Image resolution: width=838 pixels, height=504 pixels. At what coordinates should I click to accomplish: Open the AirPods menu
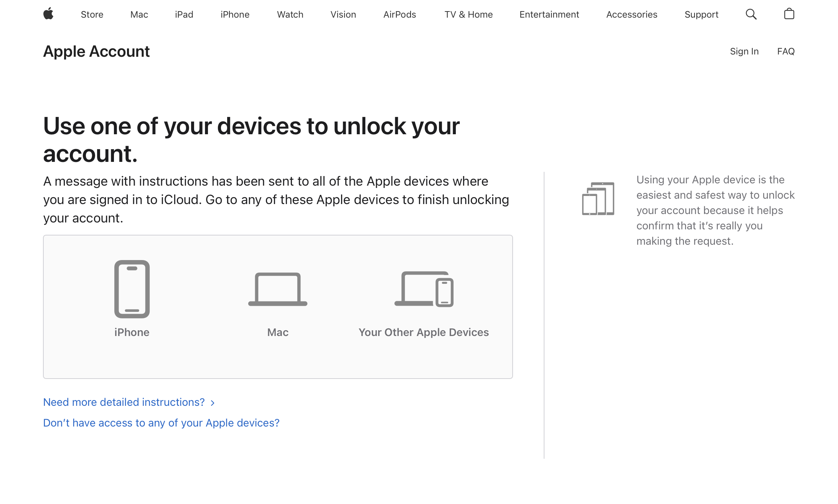tap(400, 15)
